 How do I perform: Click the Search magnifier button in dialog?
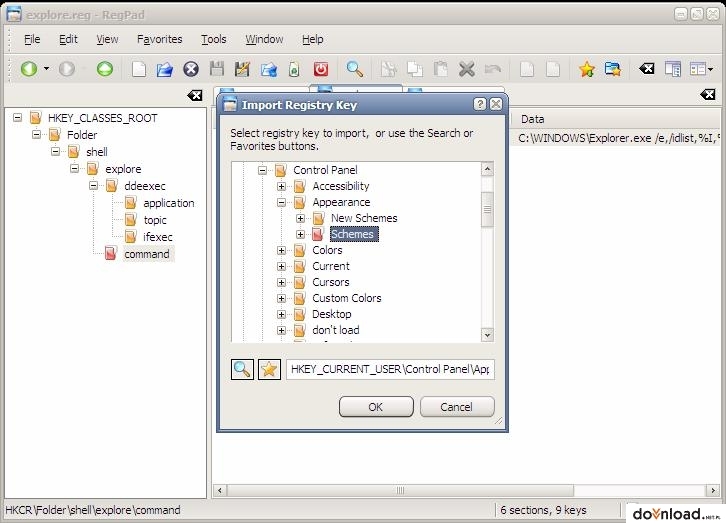coord(242,369)
